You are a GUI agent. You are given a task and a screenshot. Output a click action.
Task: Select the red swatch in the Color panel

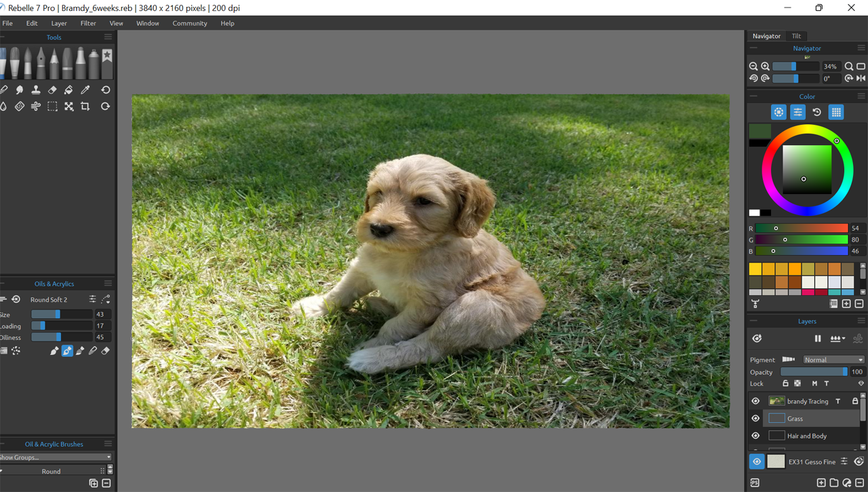[x=821, y=292]
